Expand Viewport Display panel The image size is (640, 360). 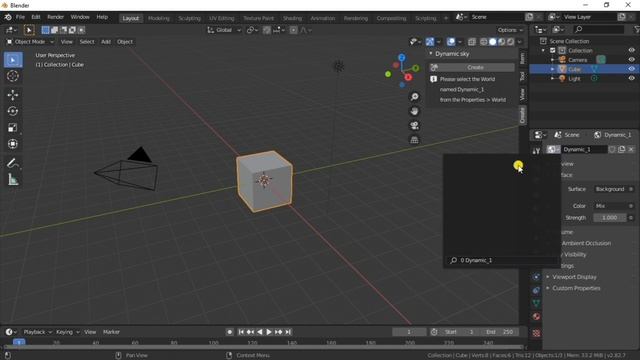tap(574, 277)
